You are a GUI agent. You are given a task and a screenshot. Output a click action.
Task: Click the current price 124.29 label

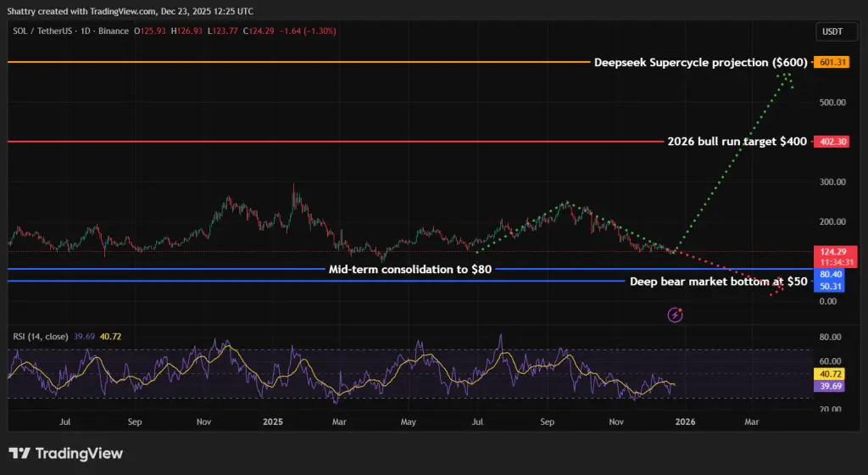(830, 252)
